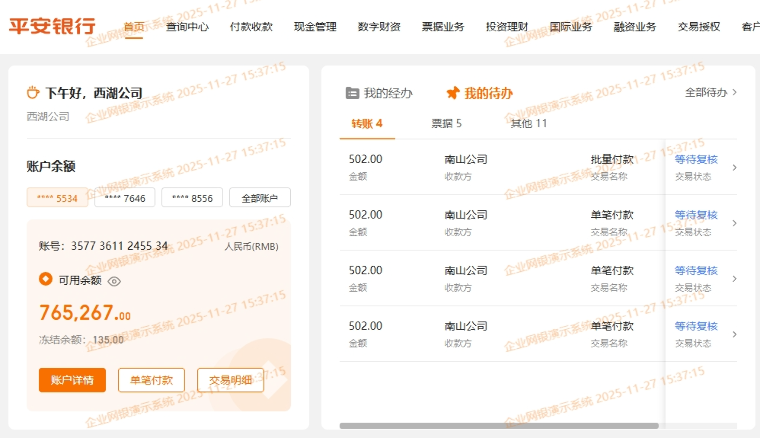
Task: Click the 我的经办 folder icon
Action: (x=352, y=93)
